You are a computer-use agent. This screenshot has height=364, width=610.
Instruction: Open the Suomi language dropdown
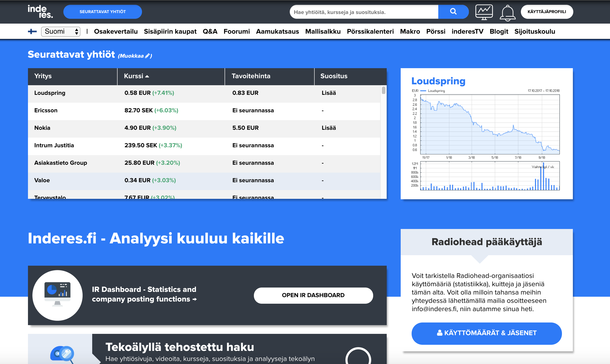61,31
